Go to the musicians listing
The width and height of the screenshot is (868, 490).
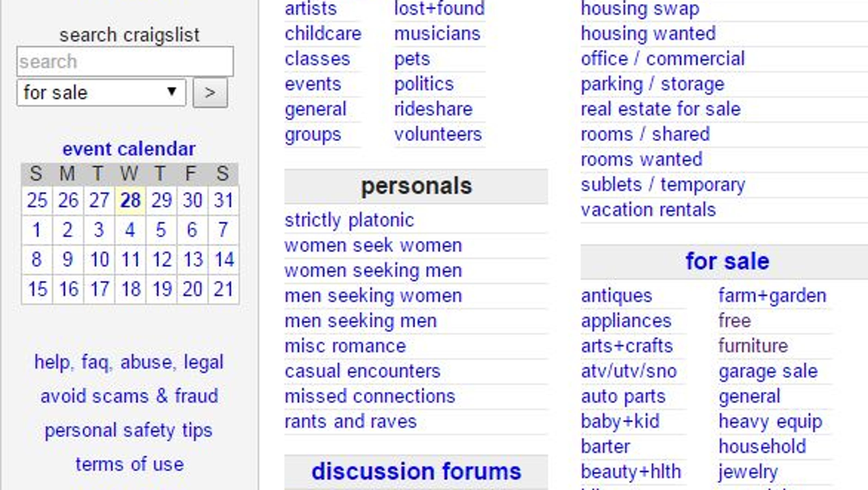(437, 34)
